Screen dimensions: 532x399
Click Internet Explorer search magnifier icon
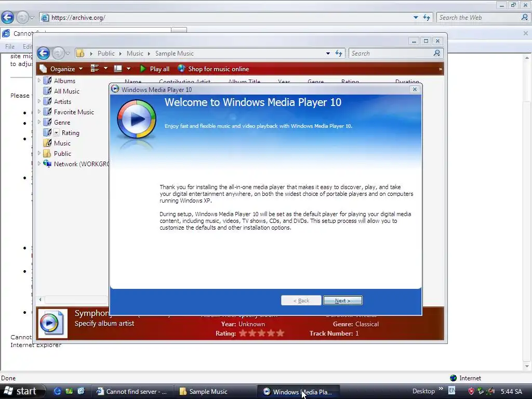(x=525, y=17)
